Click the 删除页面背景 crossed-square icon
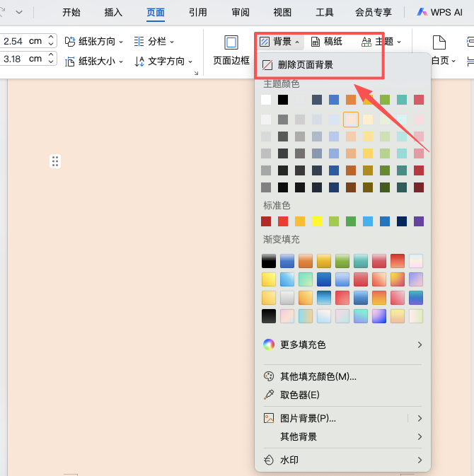 [x=267, y=65]
